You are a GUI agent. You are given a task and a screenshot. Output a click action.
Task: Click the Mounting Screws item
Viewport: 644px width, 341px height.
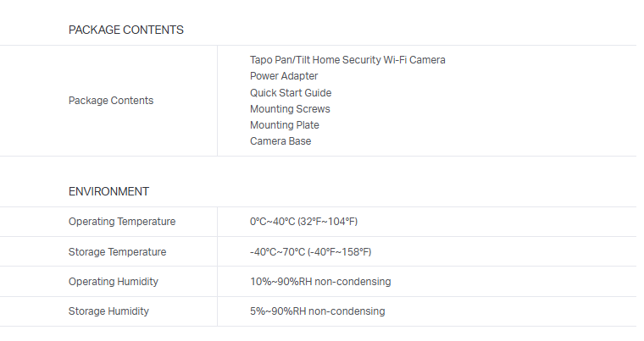point(290,109)
